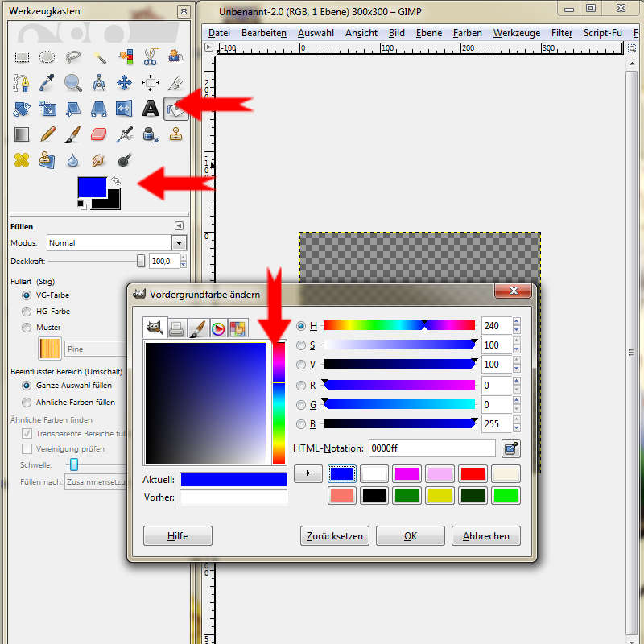Swap foreground and background colors arrow
Viewport: 644px width, 644px height.
tap(116, 180)
